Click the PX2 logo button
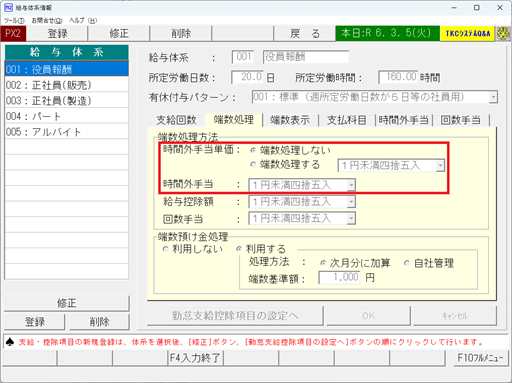Viewport: 512px width, 383px height. 13,34
